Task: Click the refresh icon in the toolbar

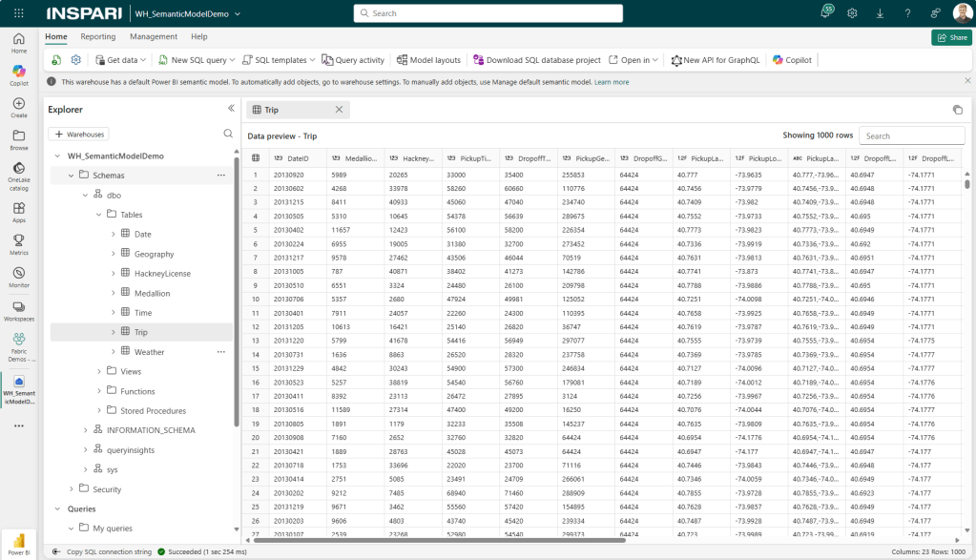Action: [57, 60]
